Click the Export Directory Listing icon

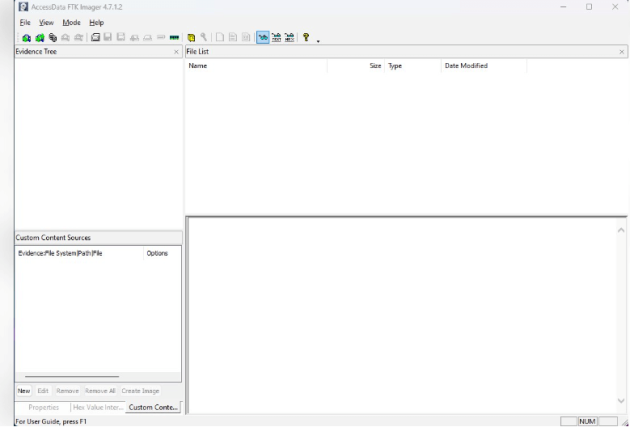click(245, 38)
